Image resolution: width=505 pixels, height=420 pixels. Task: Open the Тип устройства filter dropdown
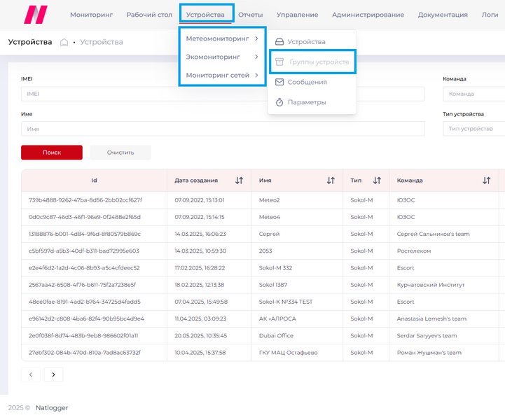click(x=473, y=129)
